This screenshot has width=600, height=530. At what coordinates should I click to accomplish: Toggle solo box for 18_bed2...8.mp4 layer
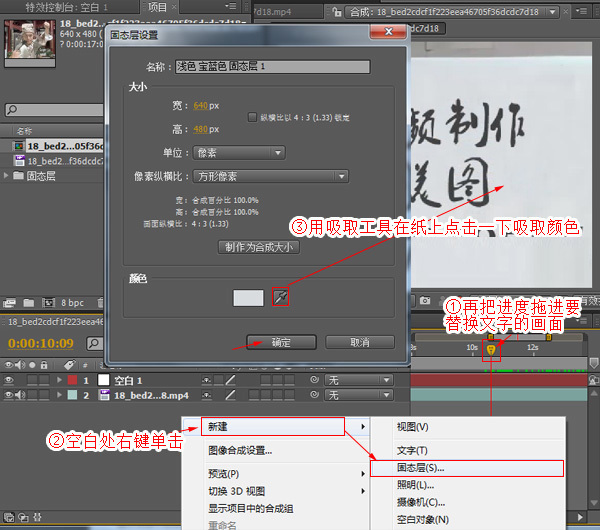pos(33,395)
